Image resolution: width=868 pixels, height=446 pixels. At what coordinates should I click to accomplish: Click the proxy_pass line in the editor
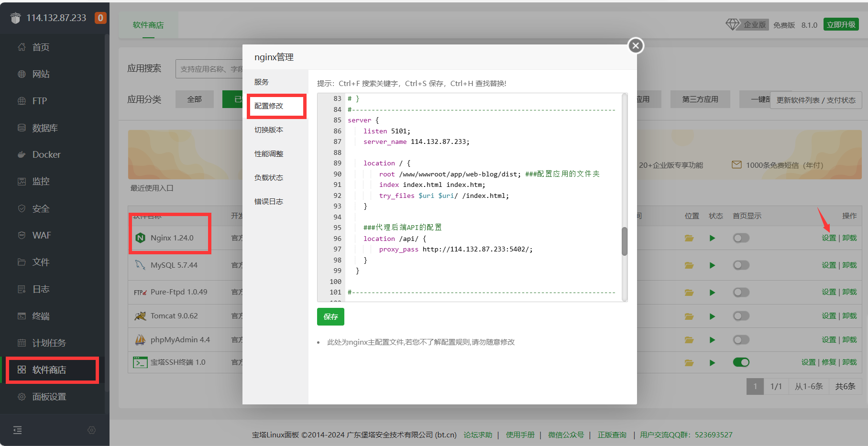[456, 249]
